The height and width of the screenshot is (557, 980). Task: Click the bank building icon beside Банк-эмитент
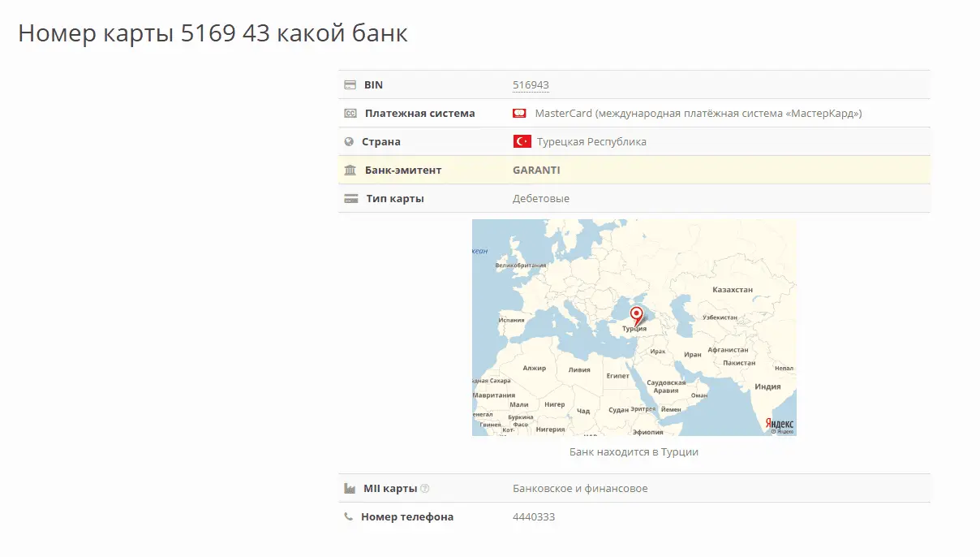pos(350,170)
